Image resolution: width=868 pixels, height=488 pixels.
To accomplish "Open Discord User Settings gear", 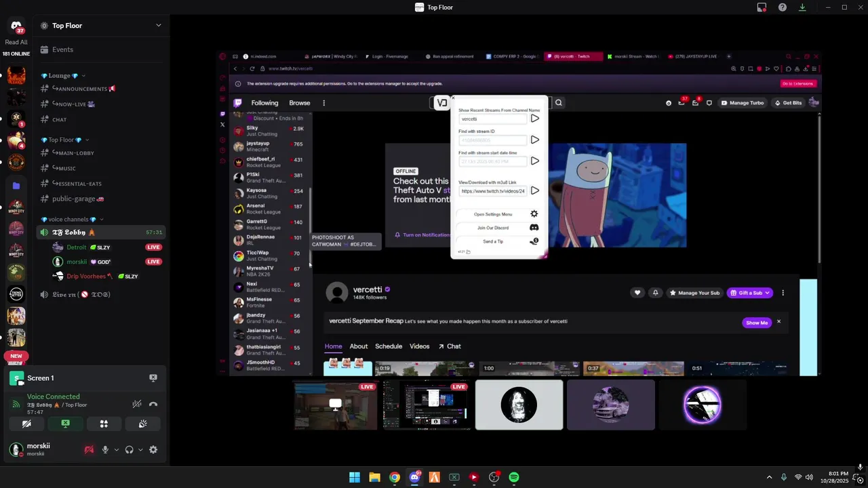I will coord(153,449).
